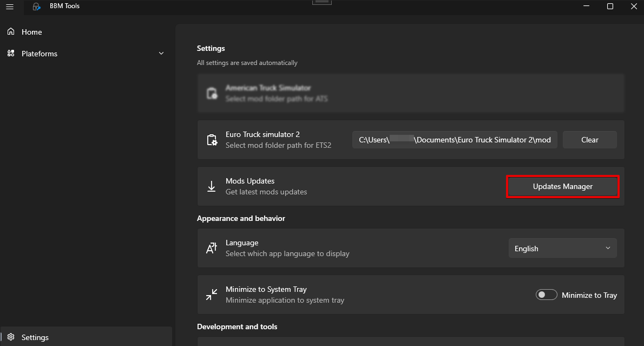The width and height of the screenshot is (644, 346).
Task: Enable the Minimize to Tray toggle
Action: pos(546,294)
